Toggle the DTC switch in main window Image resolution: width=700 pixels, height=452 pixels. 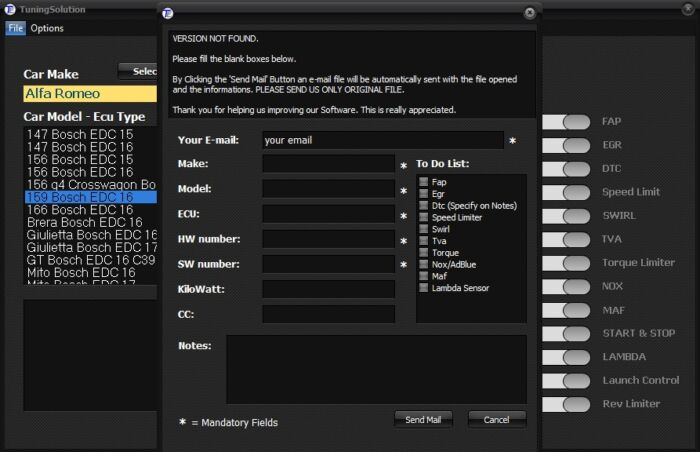point(566,169)
